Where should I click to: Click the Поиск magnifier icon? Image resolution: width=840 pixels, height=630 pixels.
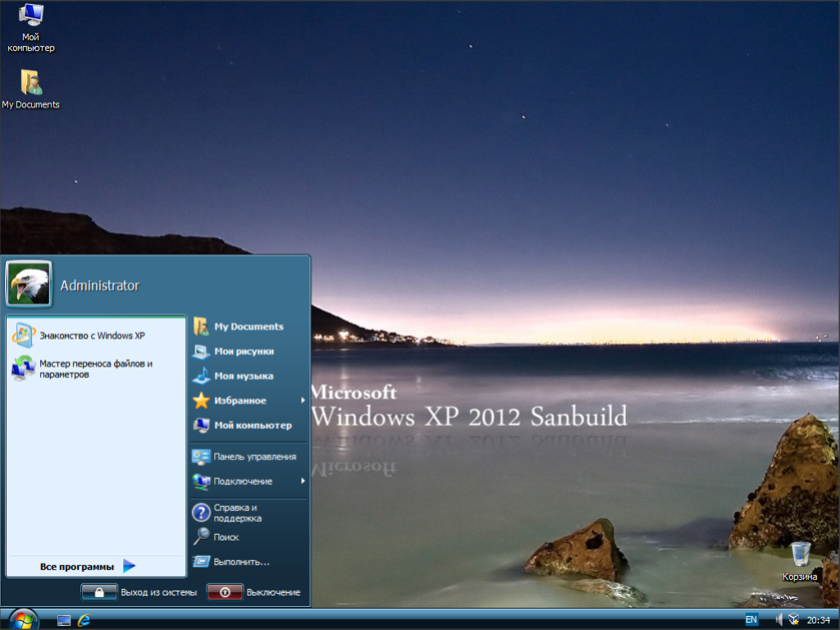point(201,536)
